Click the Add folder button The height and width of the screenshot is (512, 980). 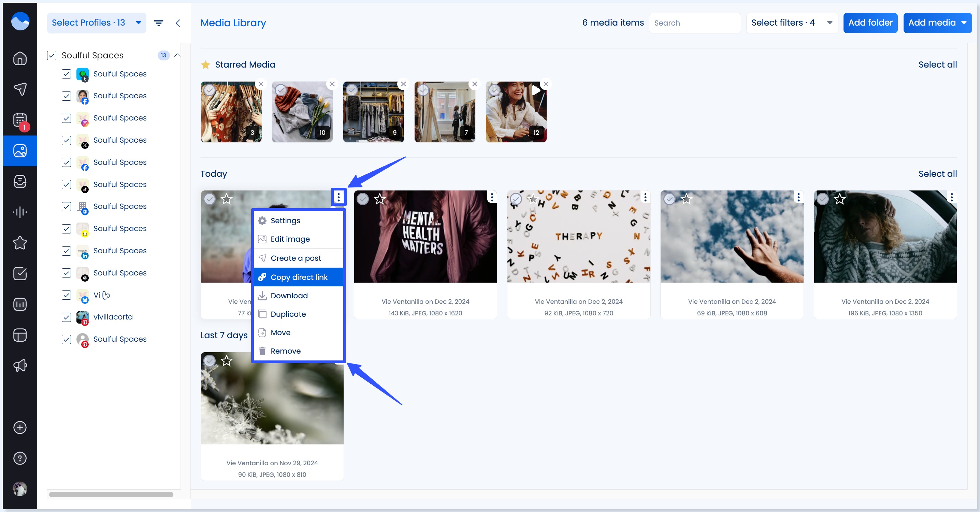point(870,23)
